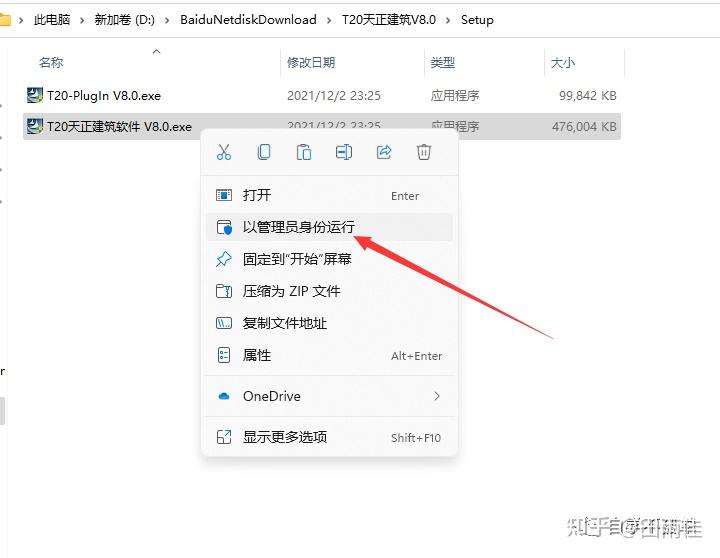This screenshot has height=558, width=720.
Task: Click the Cut scissors icon
Action: click(x=224, y=152)
